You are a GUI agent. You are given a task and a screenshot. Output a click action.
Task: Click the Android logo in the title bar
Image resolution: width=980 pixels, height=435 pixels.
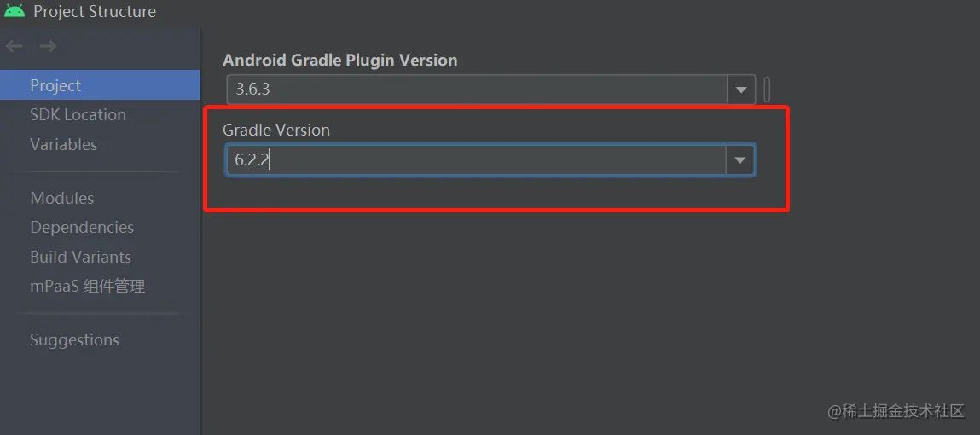tap(14, 11)
